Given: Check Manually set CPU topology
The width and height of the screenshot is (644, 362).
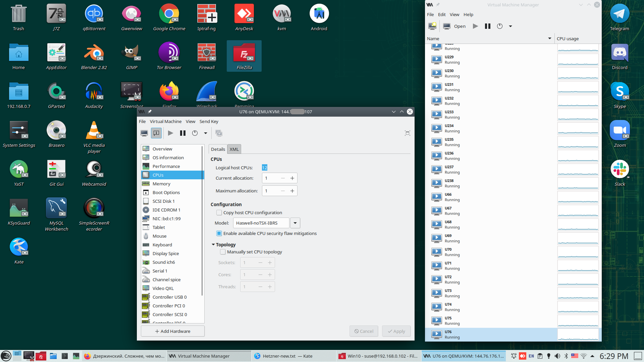Looking at the screenshot, I should click(x=223, y=252).
